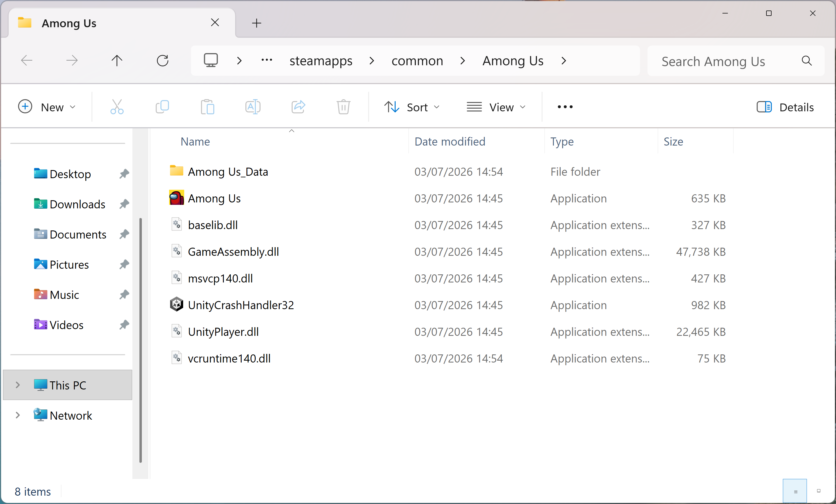836x504 pixels.
Task: Share the selected file
Action: (298, 107)
